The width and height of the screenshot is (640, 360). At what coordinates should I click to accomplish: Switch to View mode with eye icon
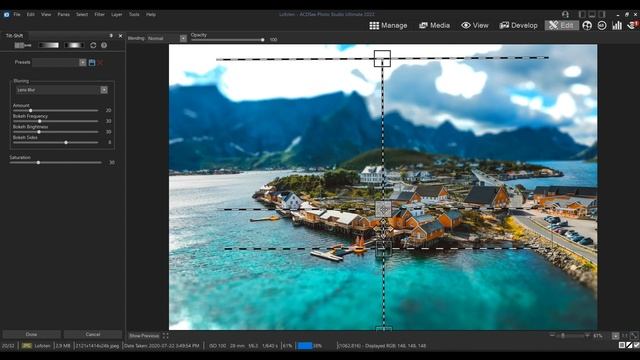[x=475, y=25]
